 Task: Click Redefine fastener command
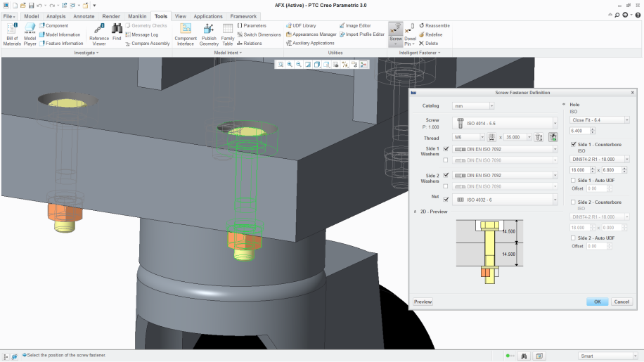point(430,34)
